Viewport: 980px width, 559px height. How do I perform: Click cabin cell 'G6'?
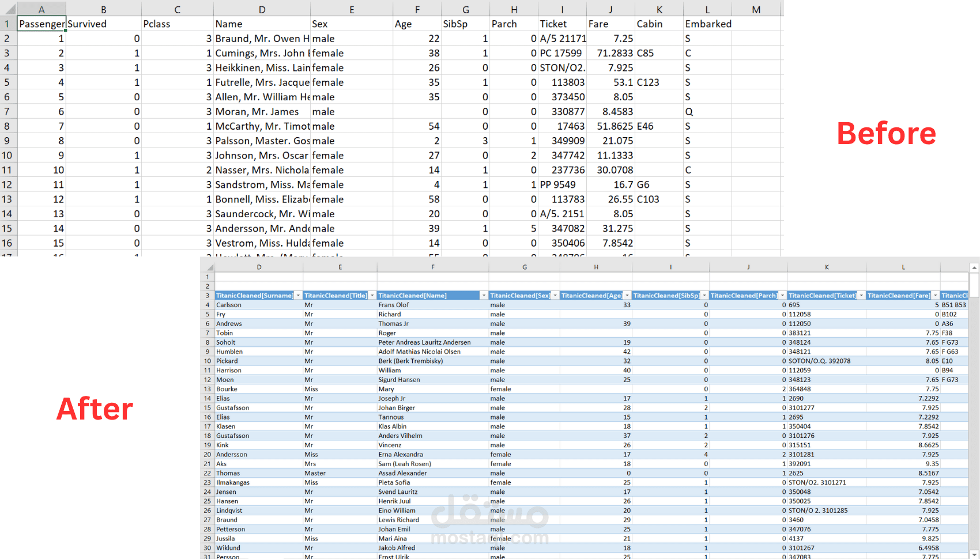[x=659, y=184]
